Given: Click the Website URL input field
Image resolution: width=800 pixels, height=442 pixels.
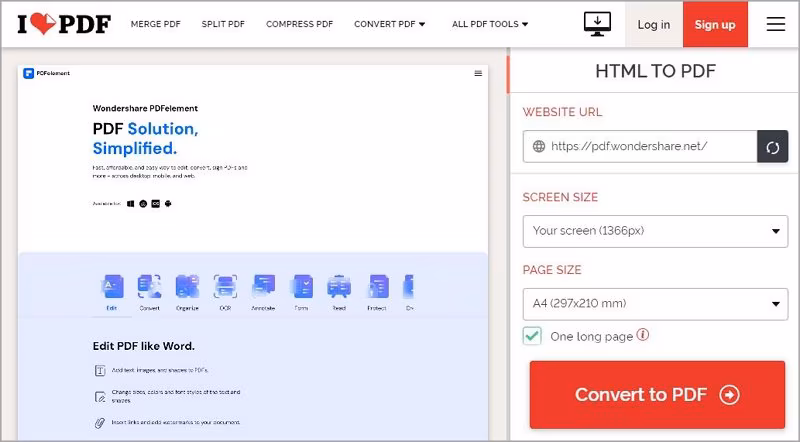Looking at the screenshot, I should 640,147.
